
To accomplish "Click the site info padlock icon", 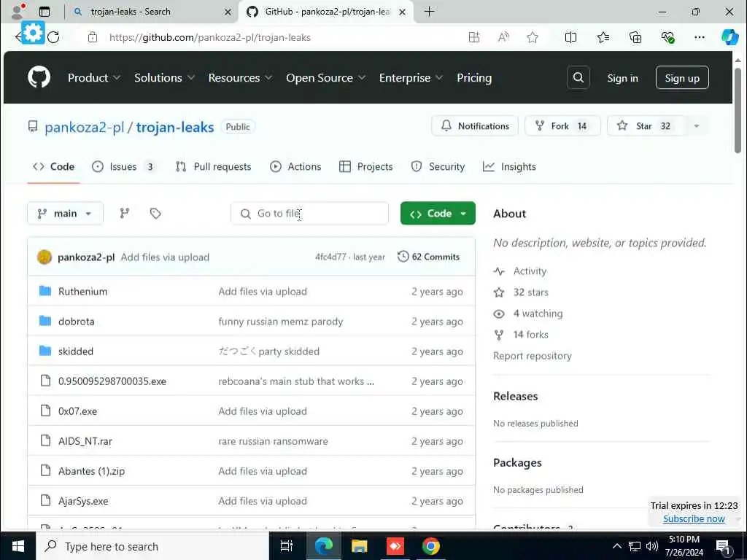I will click(x=93, y=37).
